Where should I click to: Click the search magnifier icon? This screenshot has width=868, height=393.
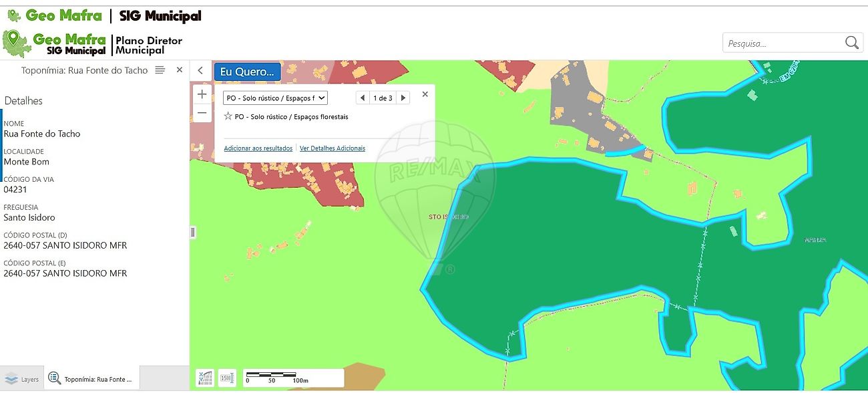(x=851, y=43)
